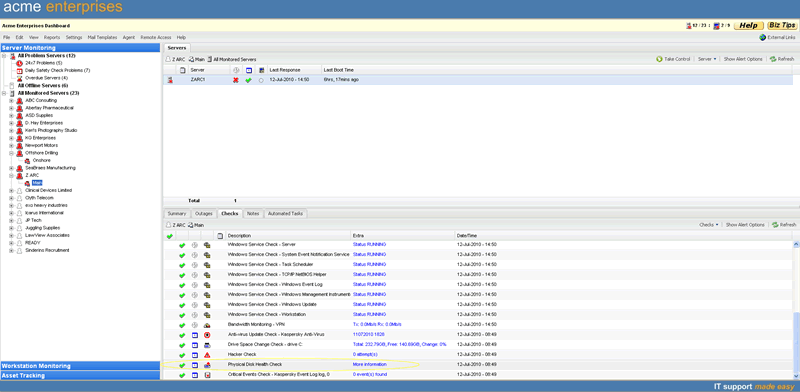
Task: Collapse the All Problem Servers tree node
Action: pyautogui.click(x=4, y=56)
